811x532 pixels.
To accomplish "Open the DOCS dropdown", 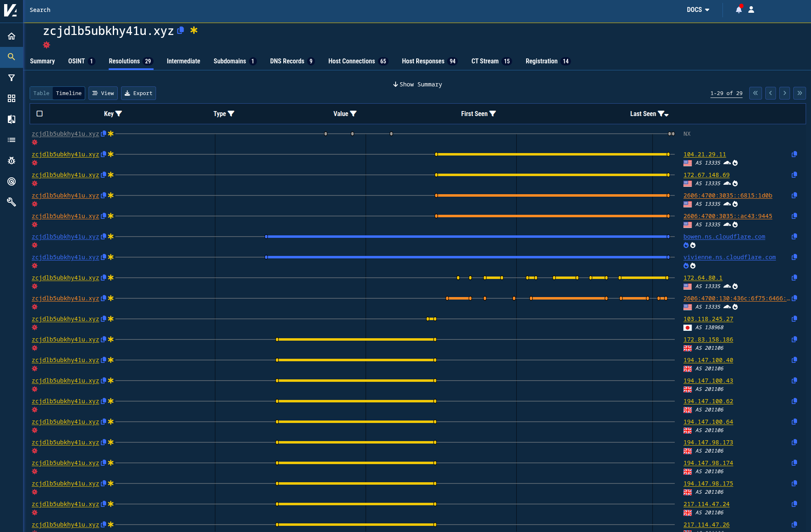I will 698,9.
